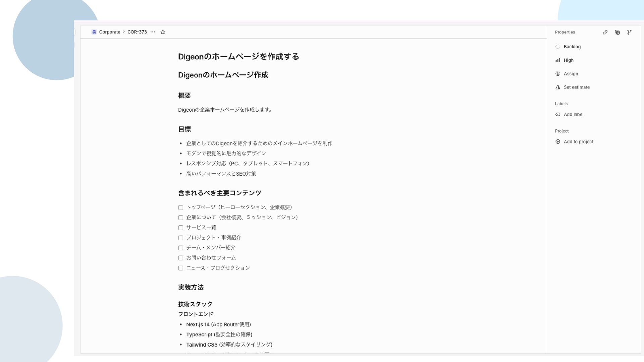Go to Corporate team in breadcrumb

109,32
